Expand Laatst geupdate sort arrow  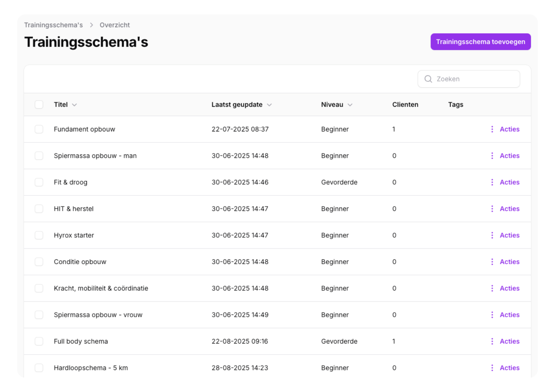click(x=269, y=105)
